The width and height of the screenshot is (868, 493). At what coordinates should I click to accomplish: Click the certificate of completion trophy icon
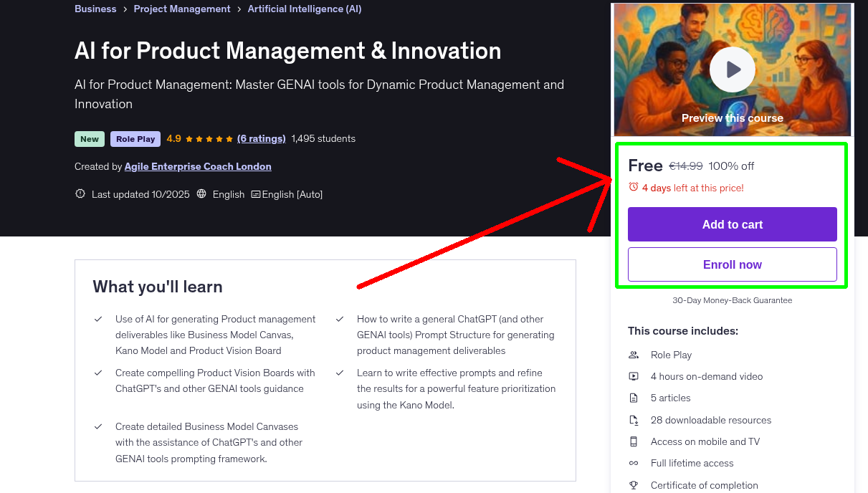point(634,485)
